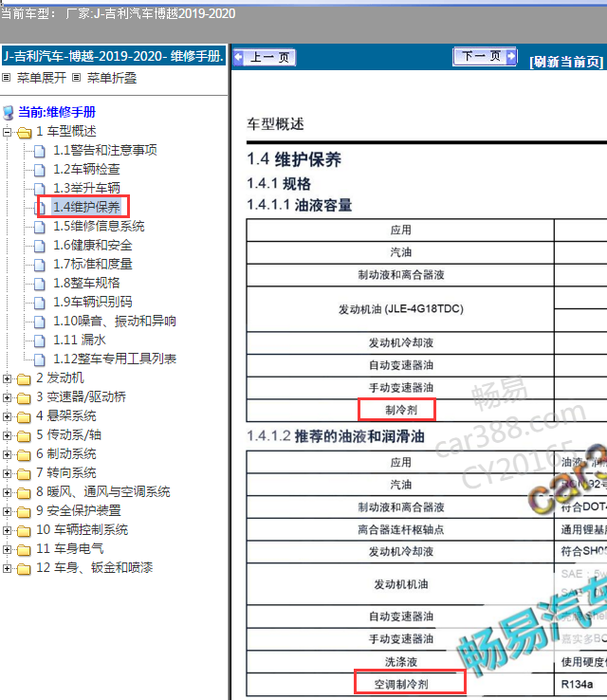Click the 菜单展开 list icon
Image resolution: width=607 pixels, height=700 pixels.
7,78
